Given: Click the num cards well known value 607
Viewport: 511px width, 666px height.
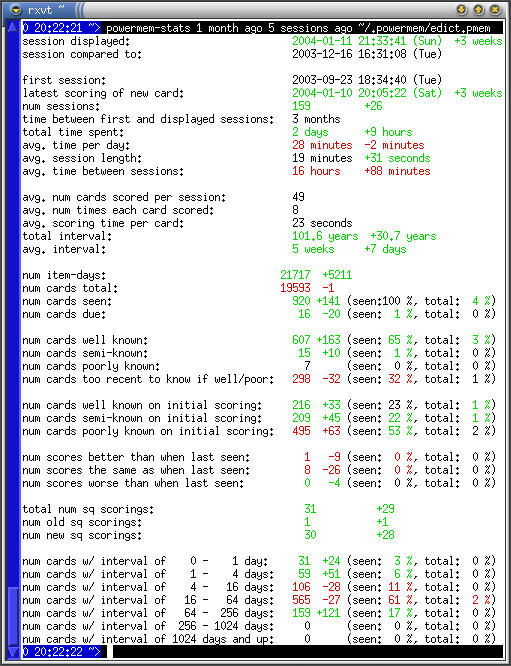Looking at the screenshot, I should tap(301, 340).
